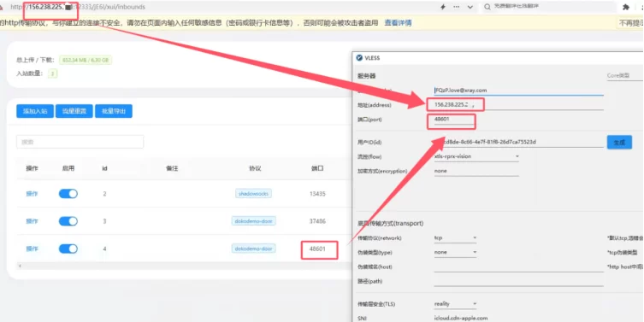Click the 端口 column header
This screenshot has height=322, width=644.
(x=317, y=168)
